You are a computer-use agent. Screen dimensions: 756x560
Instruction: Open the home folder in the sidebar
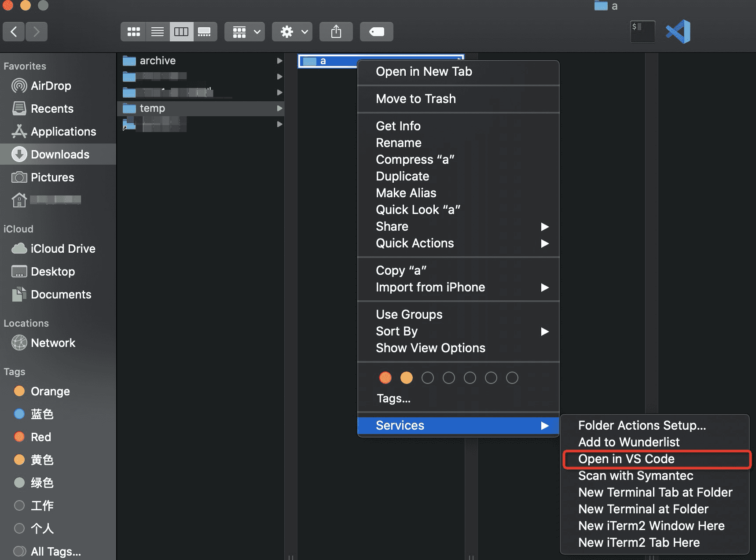pos(58,200)
